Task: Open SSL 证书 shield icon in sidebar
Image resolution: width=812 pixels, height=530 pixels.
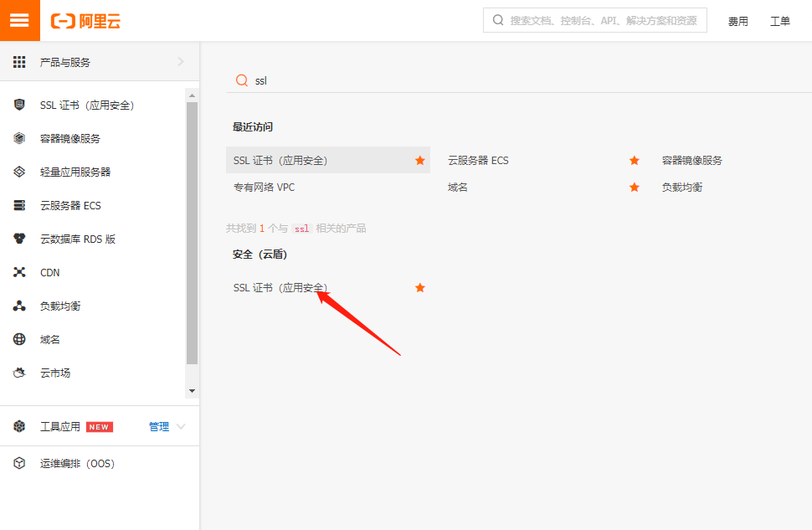Action: coord(19,105)
